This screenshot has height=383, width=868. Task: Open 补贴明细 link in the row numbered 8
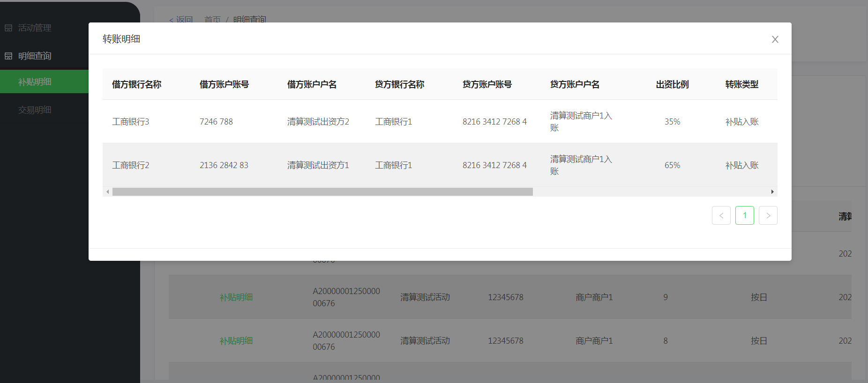pyautogui.click(x=236, y=341)
